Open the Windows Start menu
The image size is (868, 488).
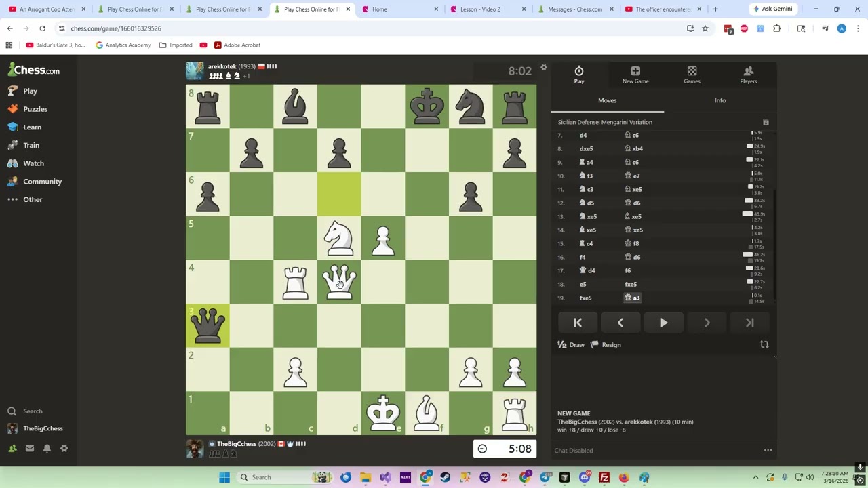click(x=224, y=477)
